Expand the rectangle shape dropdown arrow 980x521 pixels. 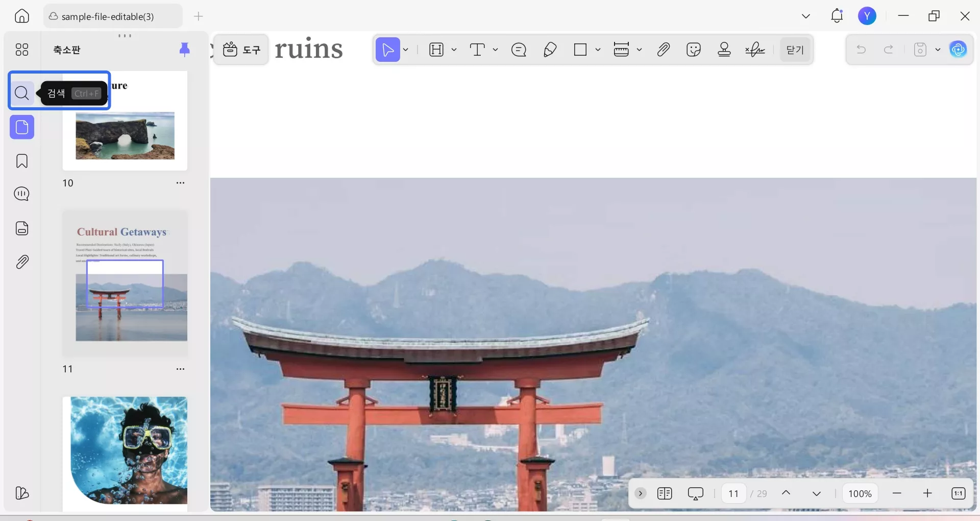[x=598, y=50]
